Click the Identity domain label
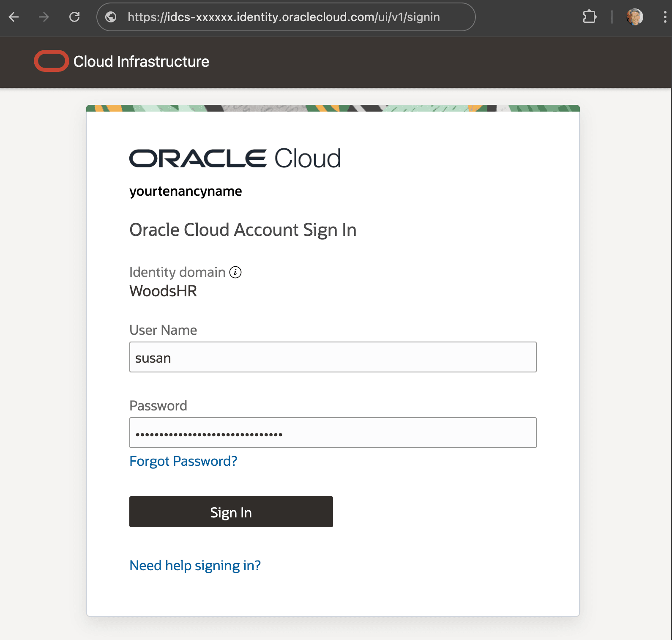 [178, 272]
